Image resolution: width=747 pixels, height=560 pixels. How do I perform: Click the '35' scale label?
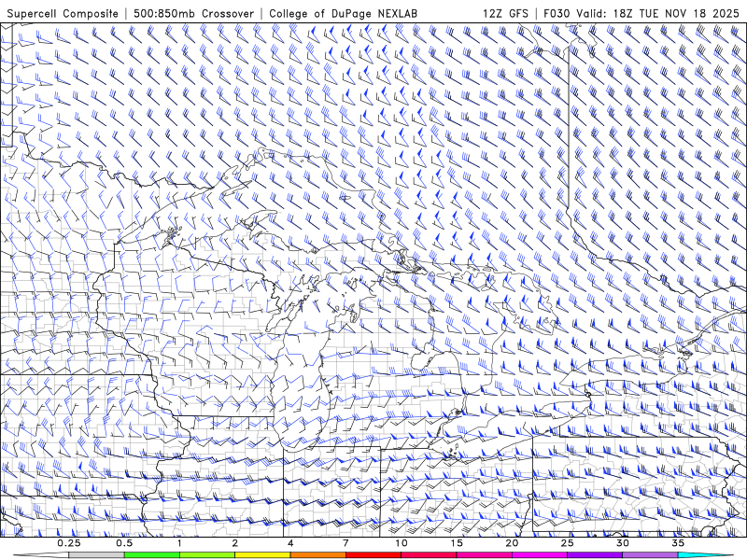[678, 543]
